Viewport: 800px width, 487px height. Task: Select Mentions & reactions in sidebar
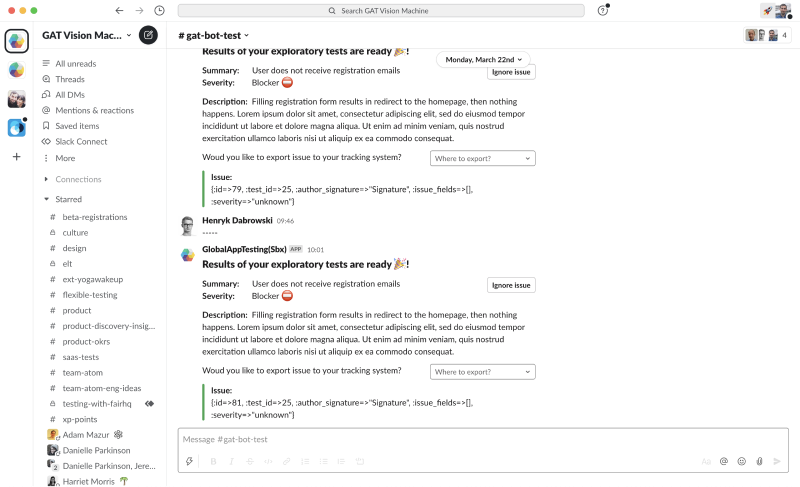coord(94,110)
